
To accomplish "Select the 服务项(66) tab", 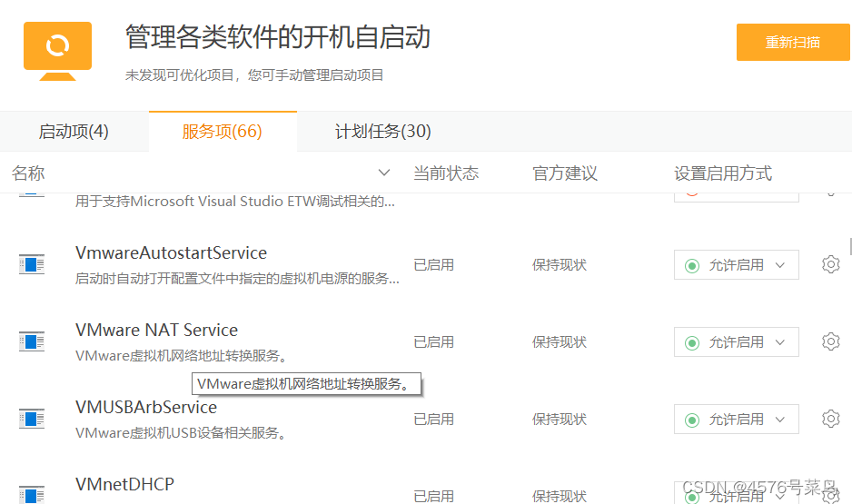I will pyautogui.click(x=223, y=132).
